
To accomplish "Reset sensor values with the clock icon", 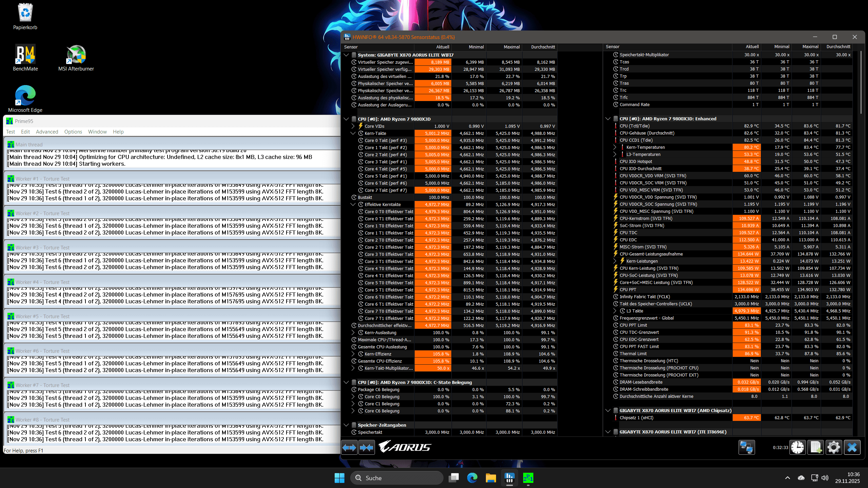I will coord(797,448).
